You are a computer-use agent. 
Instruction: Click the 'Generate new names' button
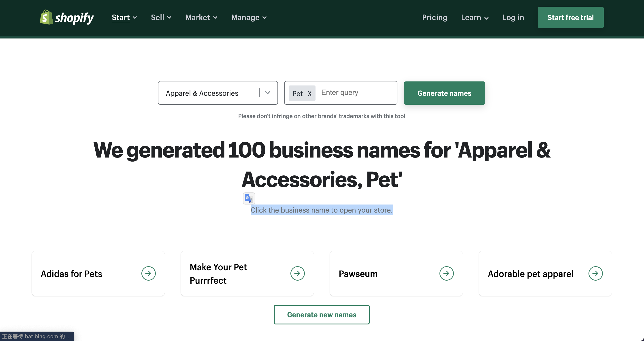pos(322,315)
